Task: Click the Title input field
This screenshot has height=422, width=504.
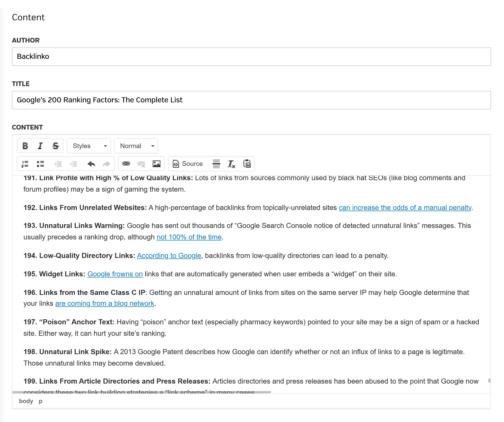Action: point(251,100)
